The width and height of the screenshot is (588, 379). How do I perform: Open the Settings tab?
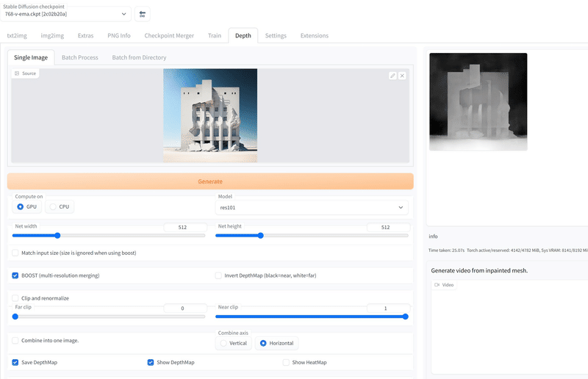pos(276,35)
